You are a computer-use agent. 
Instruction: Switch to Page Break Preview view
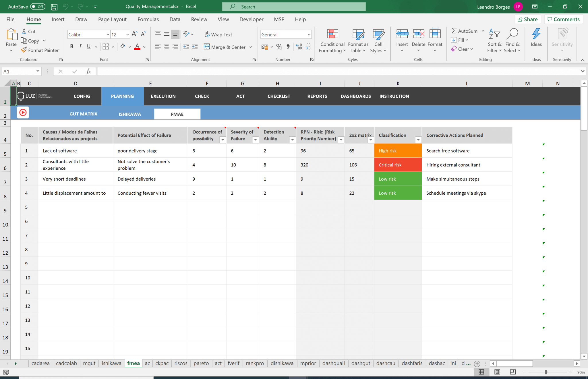[513, 372]
